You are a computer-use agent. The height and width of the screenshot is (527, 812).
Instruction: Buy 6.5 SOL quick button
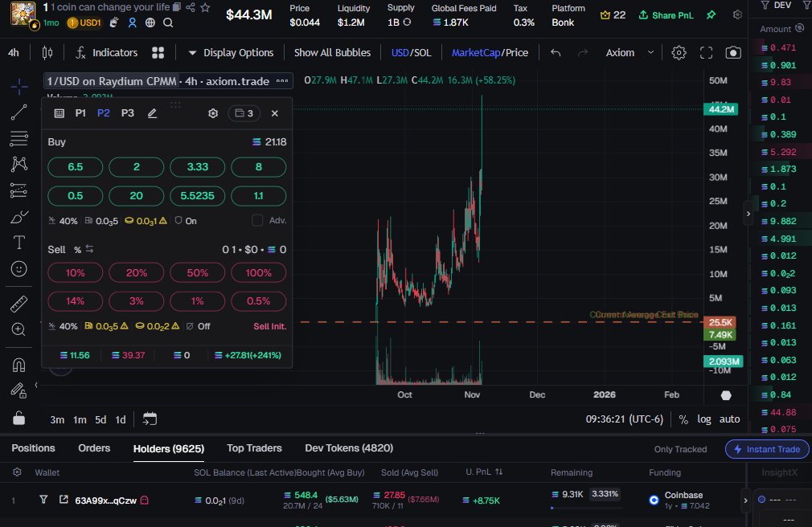click(75, 166)
